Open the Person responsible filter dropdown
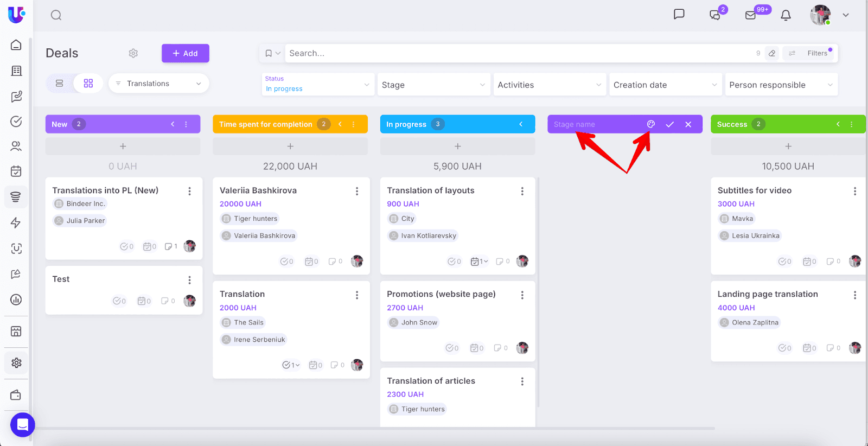868x446 pixels. click(x=781, y=85)
